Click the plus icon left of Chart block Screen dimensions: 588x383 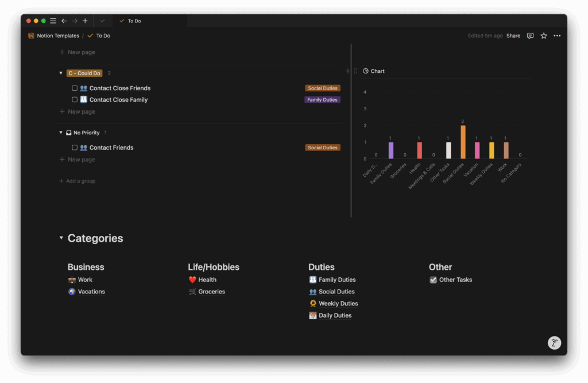click(x=347, y=71)
